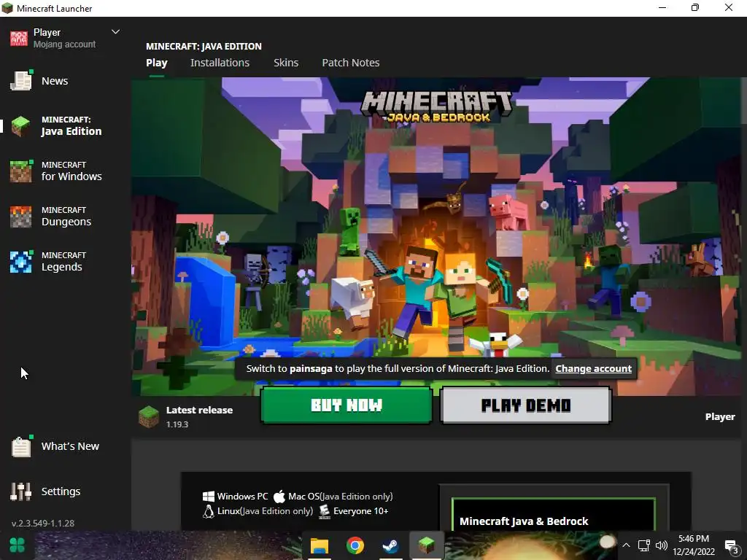
Task: Click the Change account link
Action: pos(594,368)
